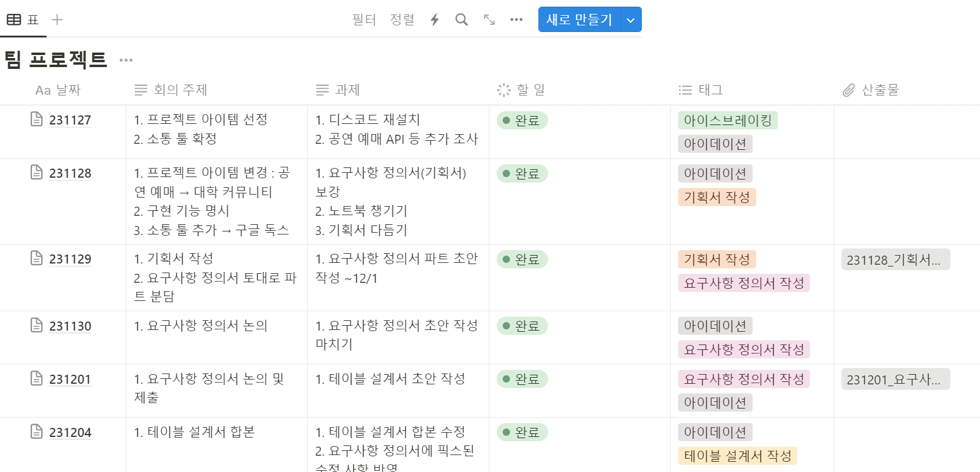Screen dimensions: 980x472
Task: Click the page icon of row 231201
Action: click(x=37, y=378)
